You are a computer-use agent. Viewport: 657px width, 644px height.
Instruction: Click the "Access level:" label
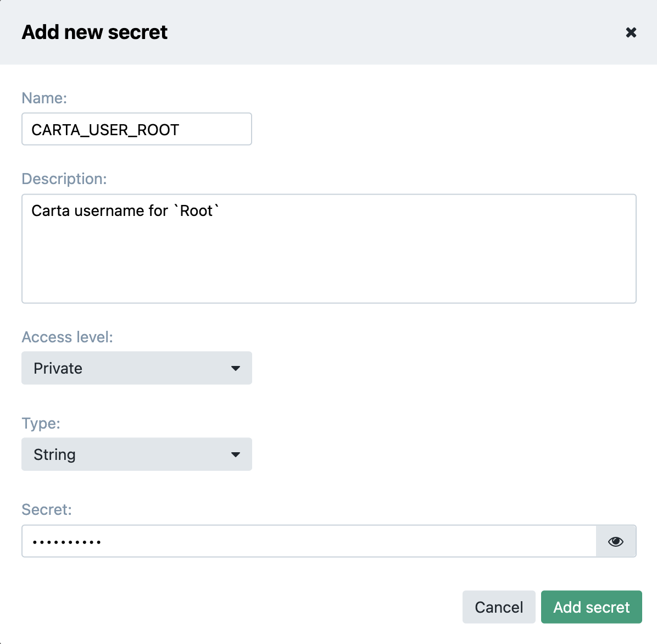pyautogui.click(x=67, y=337)
